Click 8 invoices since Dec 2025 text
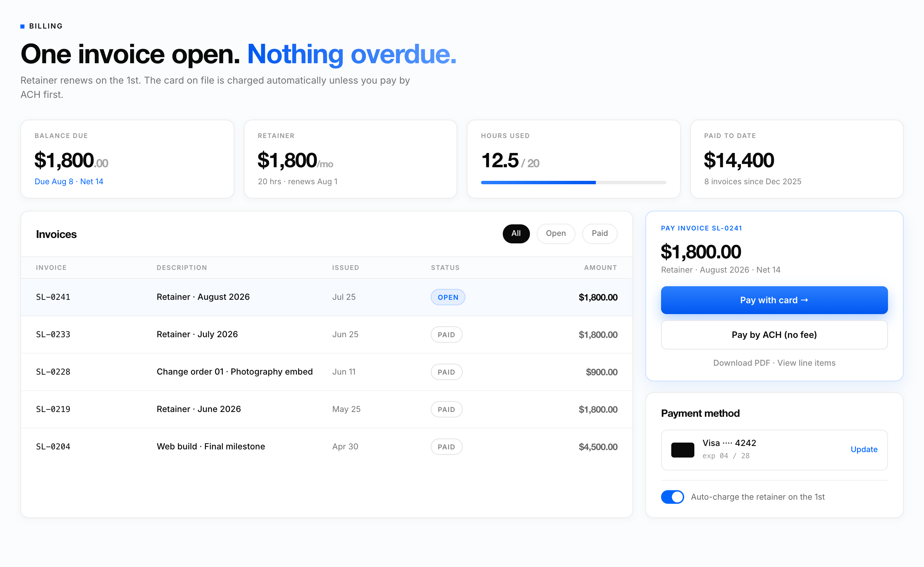The width and height of the screenshot is (924, 567). 753,182
